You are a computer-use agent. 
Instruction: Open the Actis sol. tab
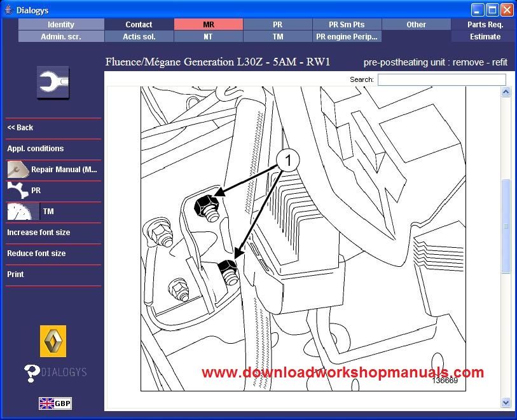click(x=139, y=37)
